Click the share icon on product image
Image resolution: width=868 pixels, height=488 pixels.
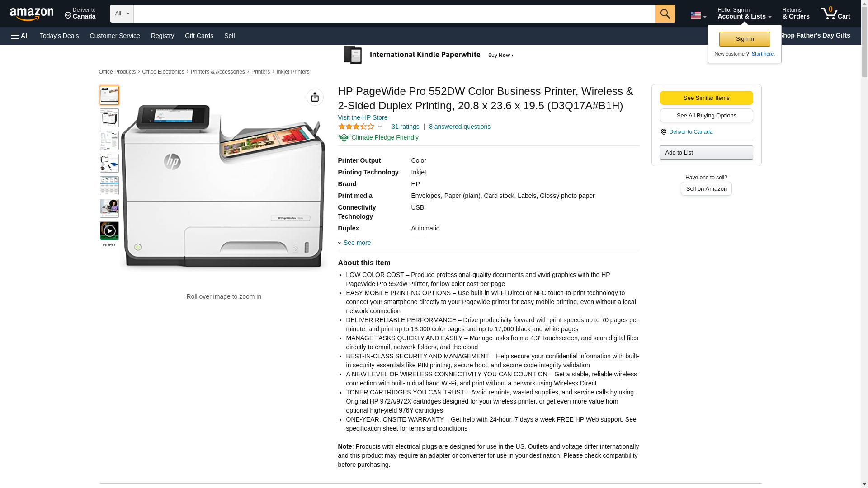pos(315,97)
